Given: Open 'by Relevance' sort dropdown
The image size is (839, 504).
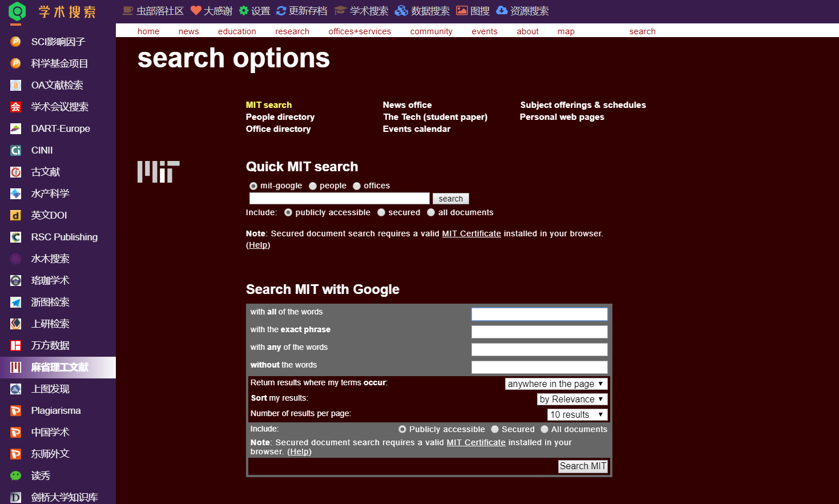Looking at the screenshot, I should point(572,400).
